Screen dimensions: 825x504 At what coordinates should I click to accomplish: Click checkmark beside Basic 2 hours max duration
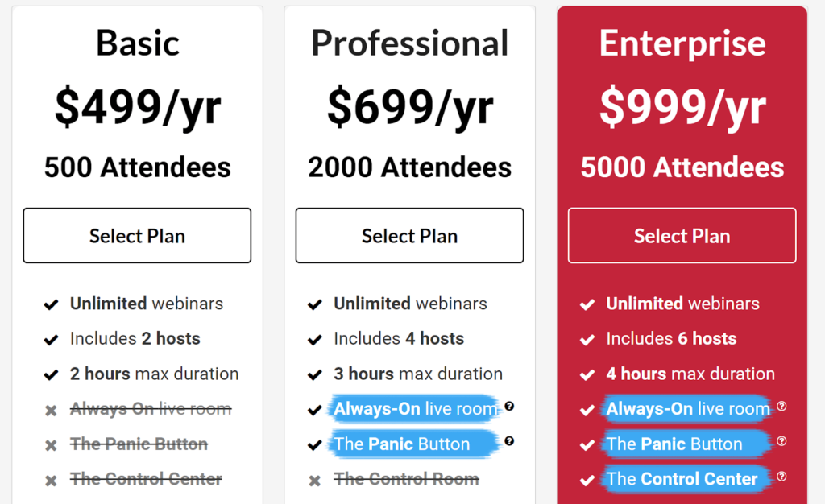(x=51, y=374)
